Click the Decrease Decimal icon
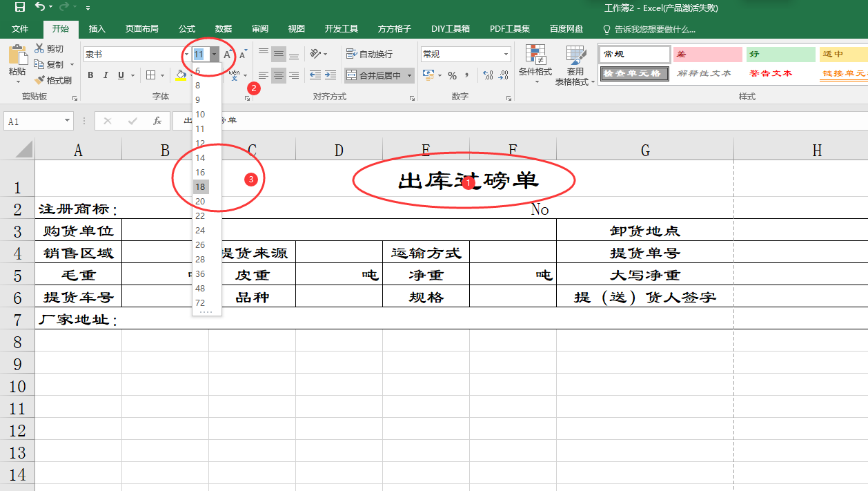The height and width of the screenshot is (491, 868). (x=503, y=75)
